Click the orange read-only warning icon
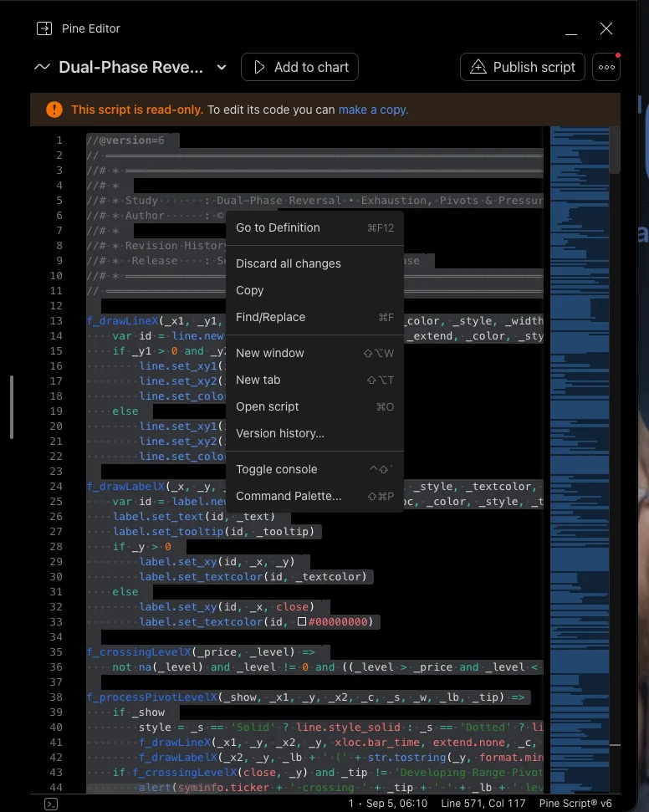 [x=54, y=110]
